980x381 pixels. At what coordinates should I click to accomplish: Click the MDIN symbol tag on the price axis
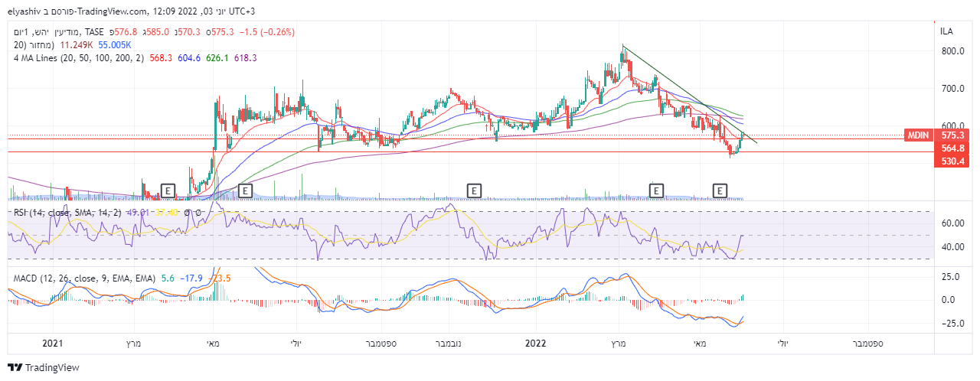919,134
